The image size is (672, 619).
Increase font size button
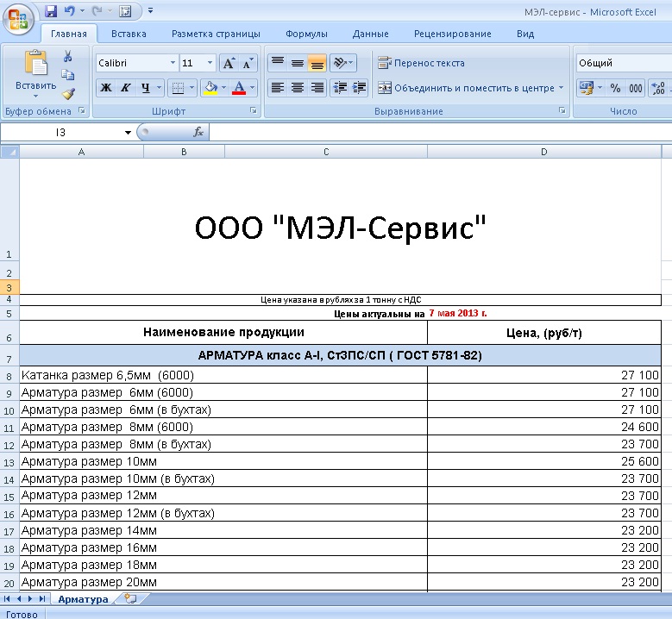(x=229, y=64)
